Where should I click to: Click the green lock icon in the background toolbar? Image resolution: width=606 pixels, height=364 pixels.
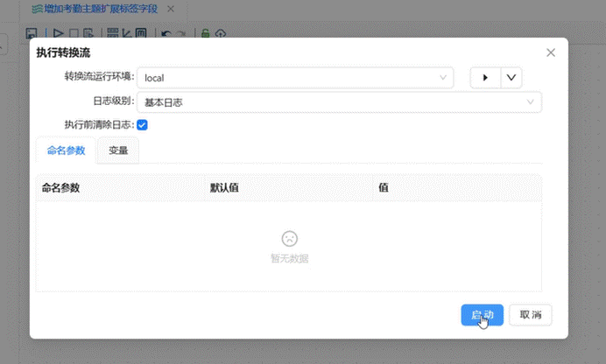pos(206,33)
